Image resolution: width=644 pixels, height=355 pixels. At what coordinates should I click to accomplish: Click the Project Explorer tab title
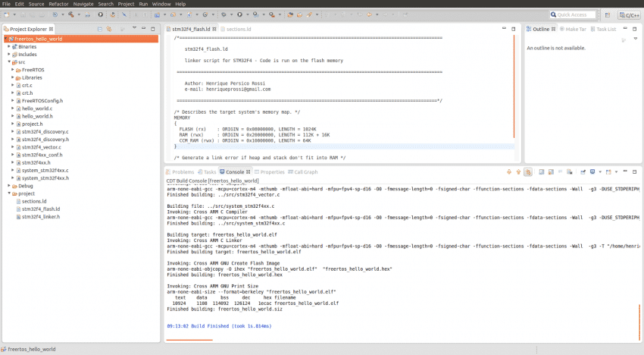coord(28,30)
